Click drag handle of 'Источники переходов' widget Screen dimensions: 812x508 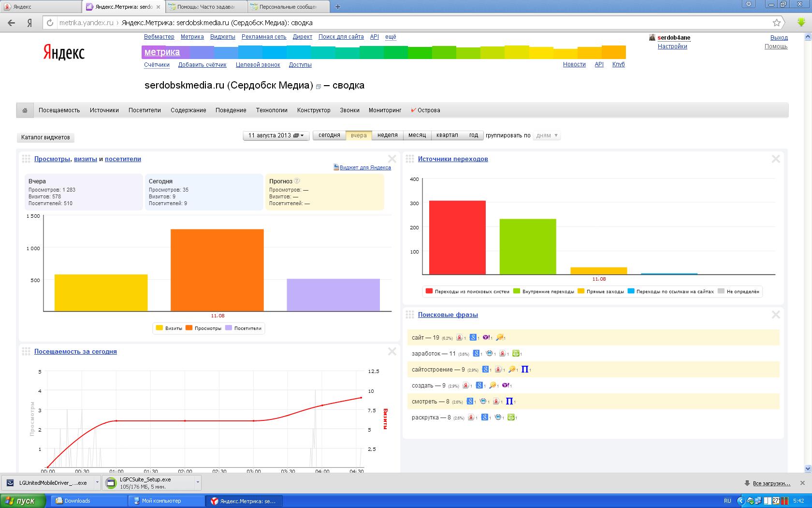click(x=410, y=159)
